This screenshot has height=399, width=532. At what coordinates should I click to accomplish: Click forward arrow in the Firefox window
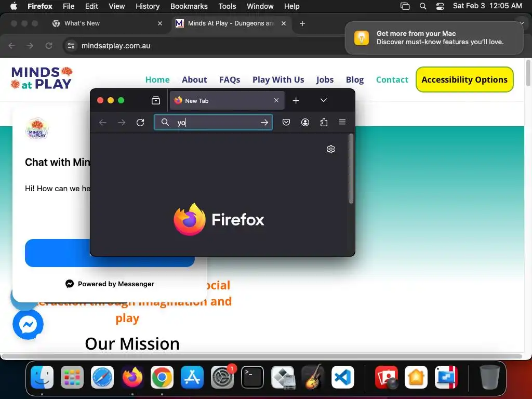click(x=122, y=122)
